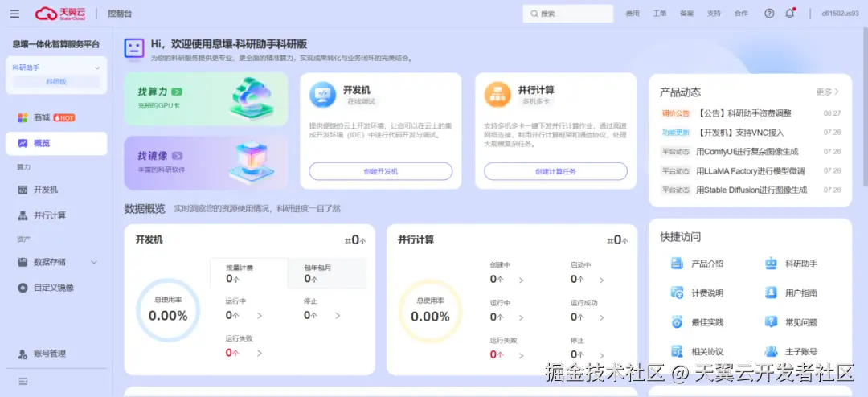Click the 并行计算 sidebar icon
Image resolution: width=868 pixels, height=397 pixels.
[x=23, y=215]
